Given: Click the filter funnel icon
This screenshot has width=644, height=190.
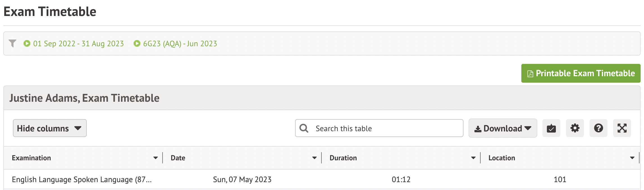Looking at the screenshot, I should tap(12, 43).
